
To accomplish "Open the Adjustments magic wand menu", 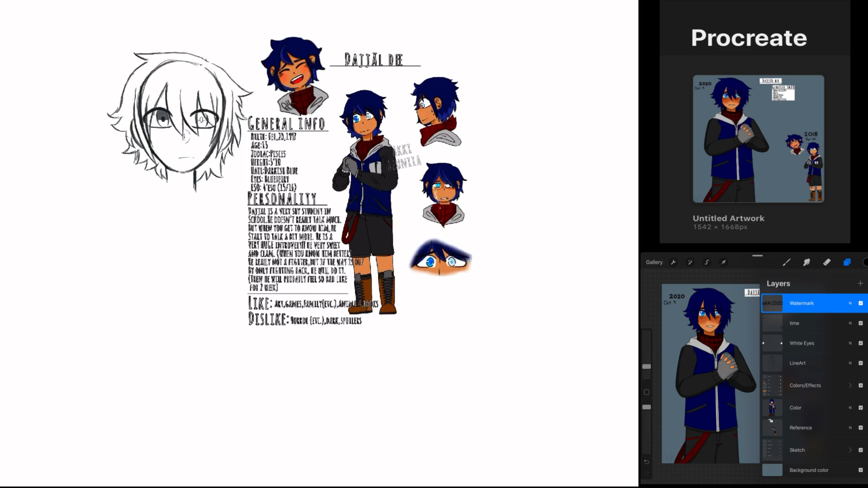I will click(690, 262).
